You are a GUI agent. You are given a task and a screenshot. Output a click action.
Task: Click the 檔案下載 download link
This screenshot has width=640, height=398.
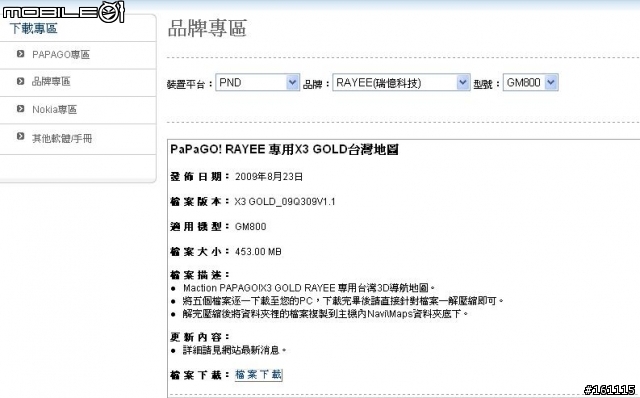pos(258,374)
